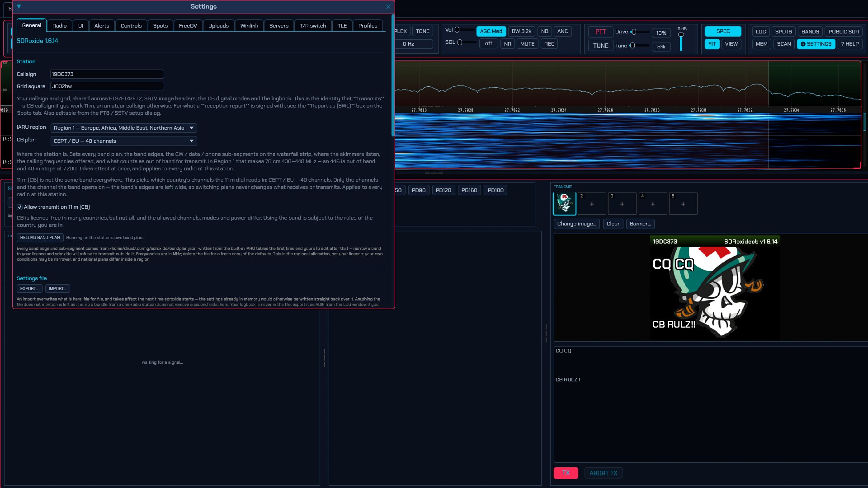This screenshot has width=868, height=488.
Task: Click the RELOAD BAND PLAN button
Action: tap(40, 237)
